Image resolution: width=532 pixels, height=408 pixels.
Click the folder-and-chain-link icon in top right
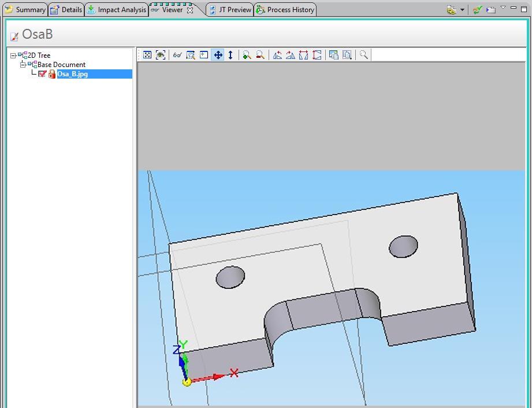tap(452, 10)
